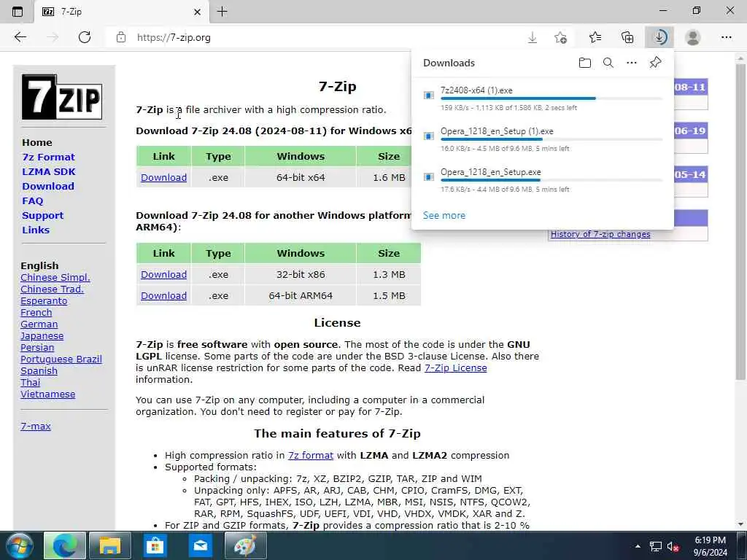Click See more in Downloads panel
The width and height of the screenshot is (747, 560).
(x=444, y=215)
